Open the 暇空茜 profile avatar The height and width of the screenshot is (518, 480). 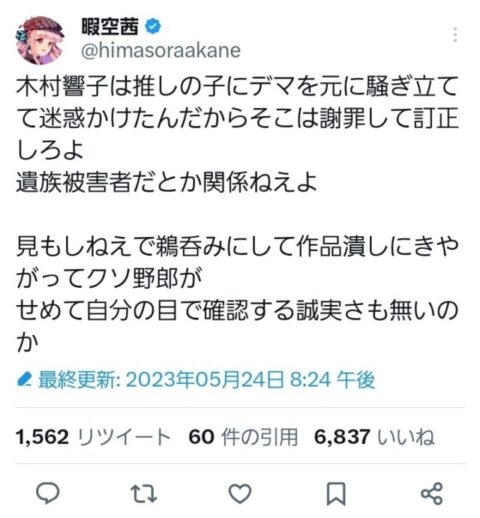point(40,40)
